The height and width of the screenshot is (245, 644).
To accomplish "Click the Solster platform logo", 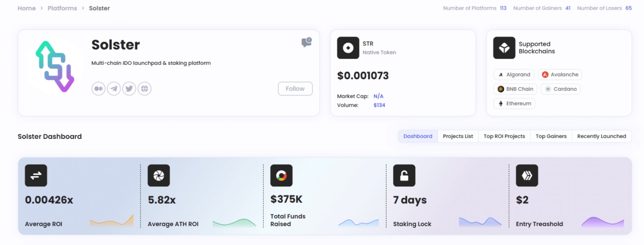I will pos(55,66).
